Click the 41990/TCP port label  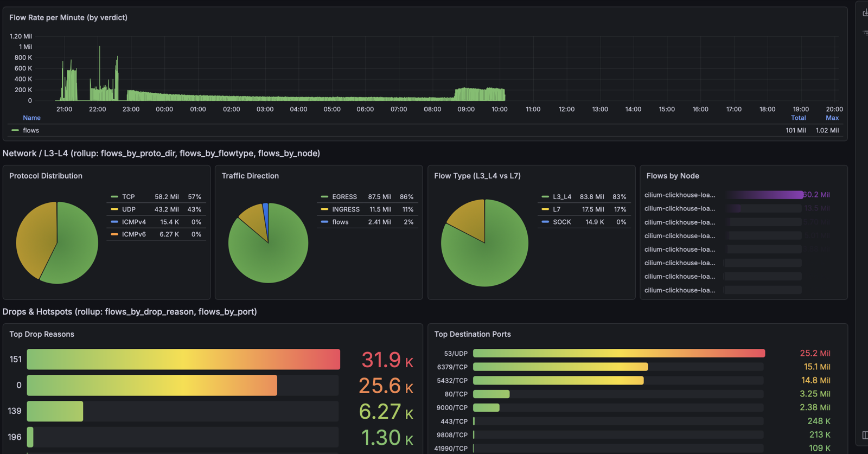[x=451, y=449]
